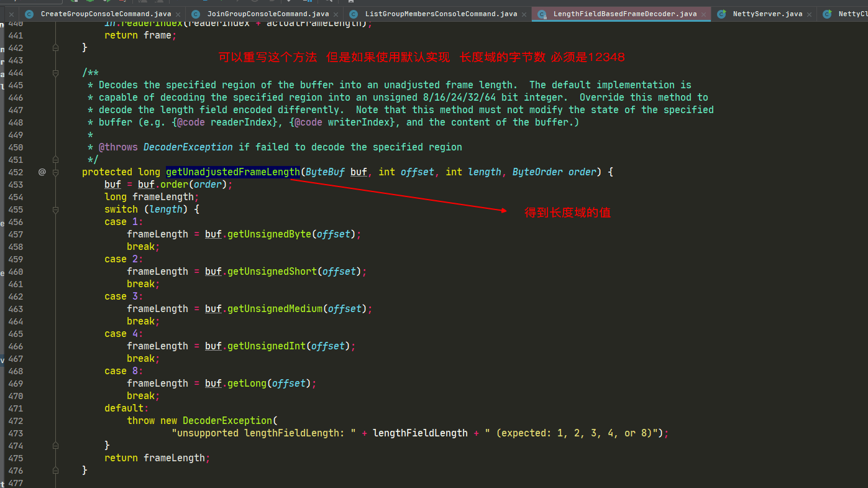Click the getUnsignedByte call
The image size is (868, 488).
[x=270, y=234]
